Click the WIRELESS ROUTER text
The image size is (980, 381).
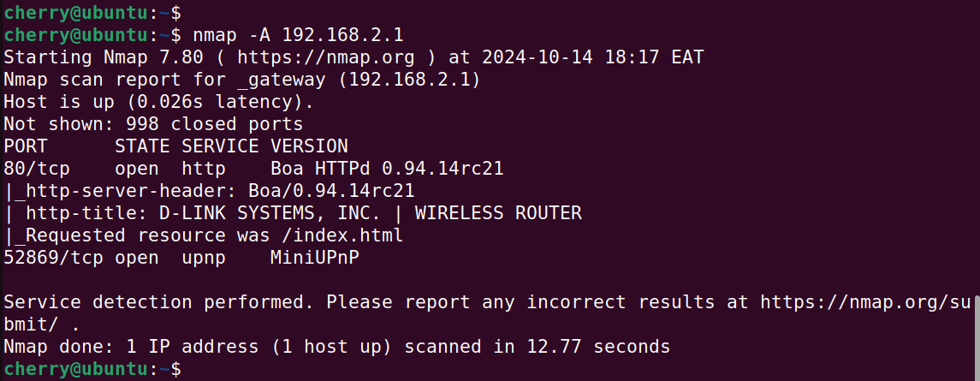click(x=498, y=213)
